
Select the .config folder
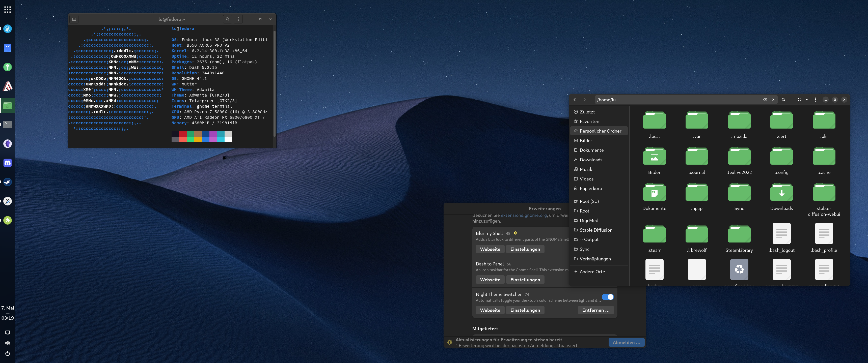coord(781,161)
